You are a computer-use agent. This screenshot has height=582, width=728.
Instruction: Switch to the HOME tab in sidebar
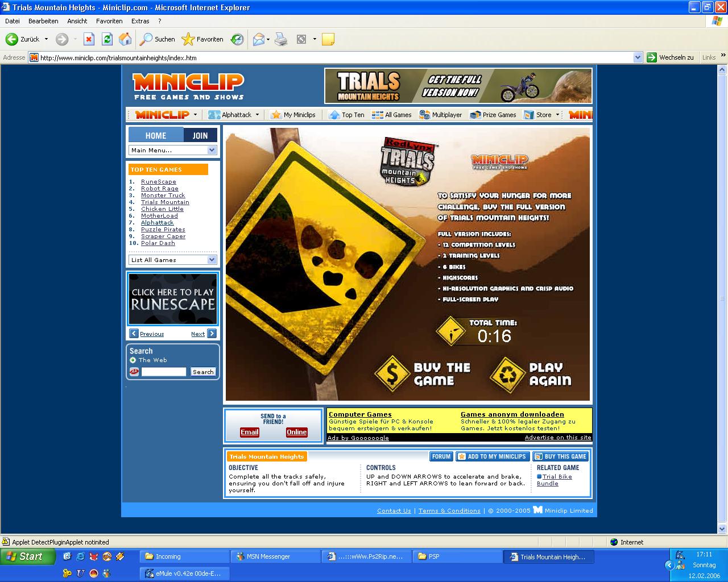[156, 135]
